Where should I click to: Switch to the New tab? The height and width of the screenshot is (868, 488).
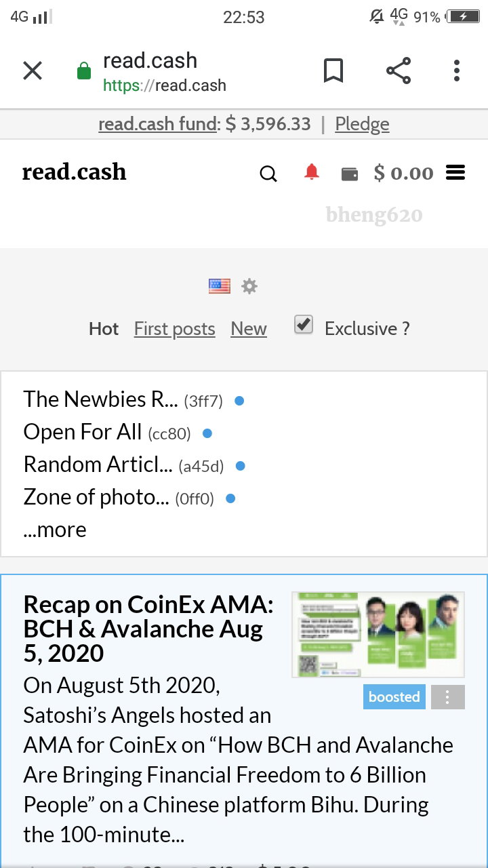click(249, 329)
